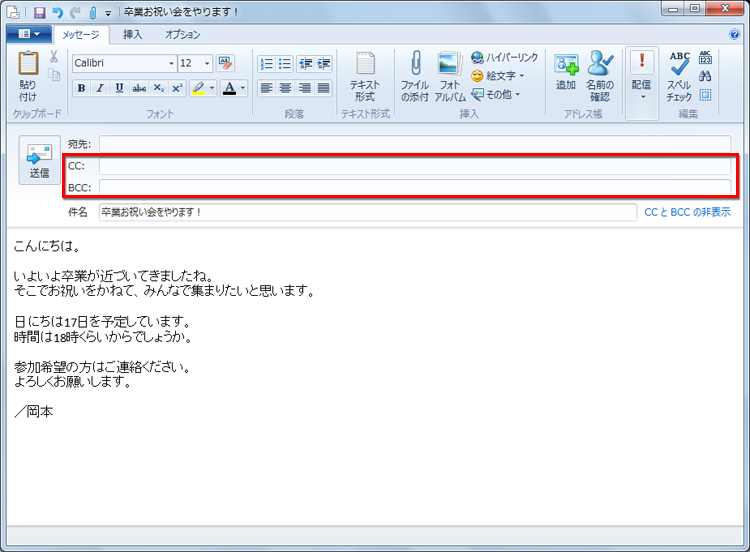750x552 pixels.
Task: Click the Help question mark icon
Action: tap(734, 34)
